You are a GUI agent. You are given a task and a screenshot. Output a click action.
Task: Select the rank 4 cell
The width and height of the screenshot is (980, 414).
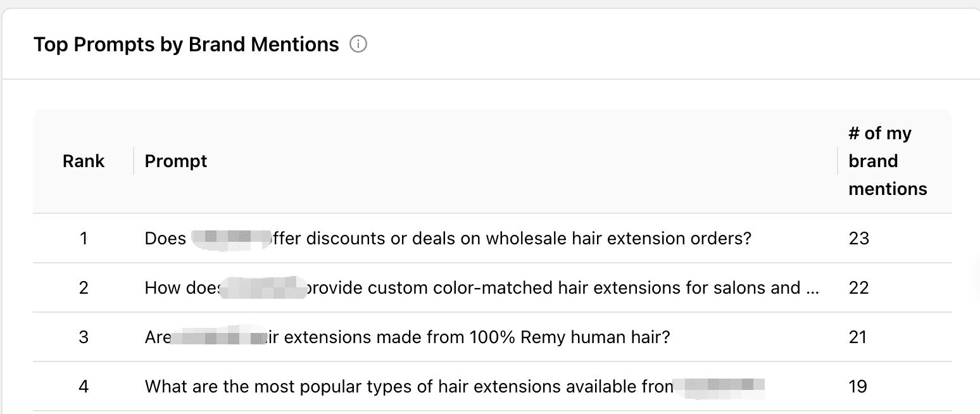(84, 387)
